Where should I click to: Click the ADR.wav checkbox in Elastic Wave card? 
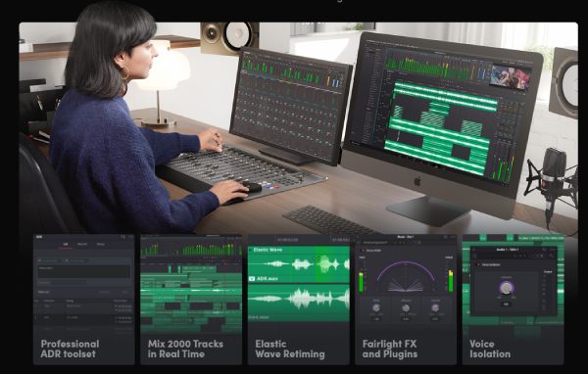[x=252, y=279]
